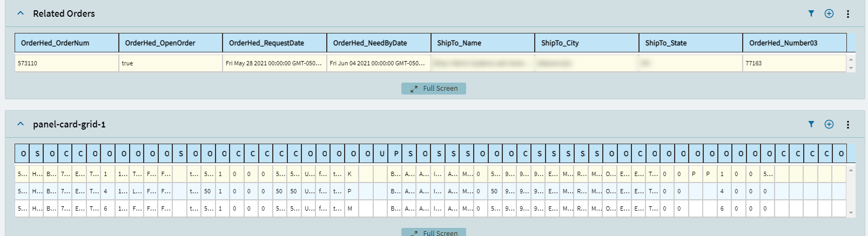Sort by OrderHed_Number03 column header
This screenshot has width=868, height=236.
click(795, 43)
